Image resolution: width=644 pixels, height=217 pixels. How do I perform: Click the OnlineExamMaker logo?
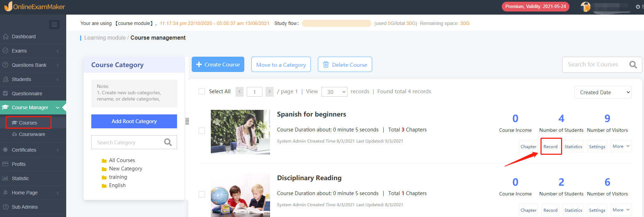[x=34, y=6]
